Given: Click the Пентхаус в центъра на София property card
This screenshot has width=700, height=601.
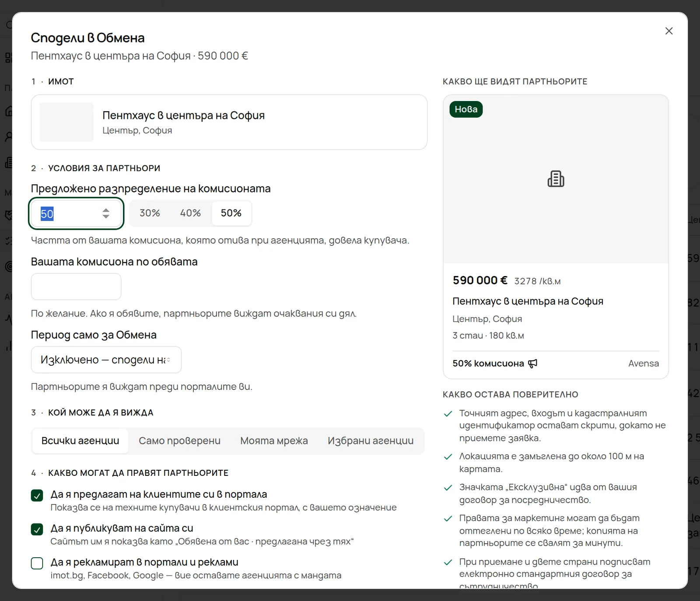Looking at the screenshot, I should [229, 122].
